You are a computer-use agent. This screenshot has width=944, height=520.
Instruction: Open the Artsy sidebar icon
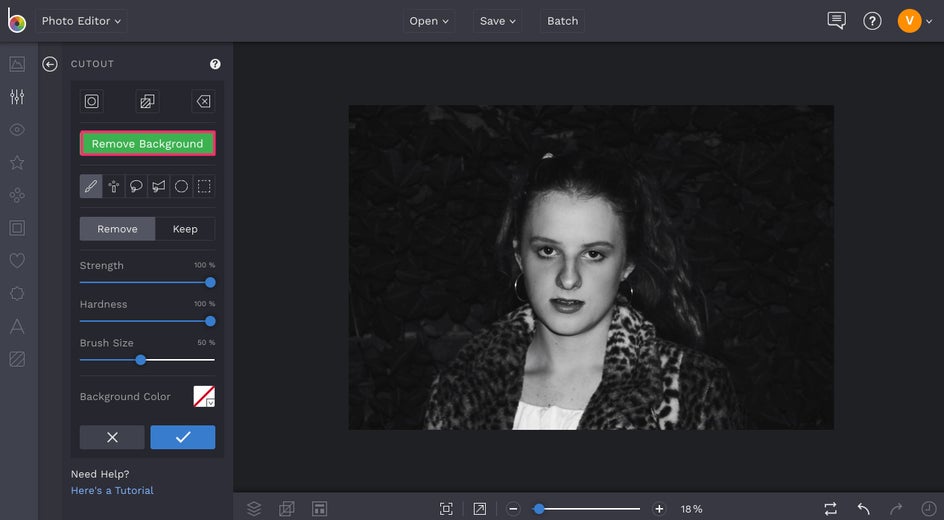[17, 195]
